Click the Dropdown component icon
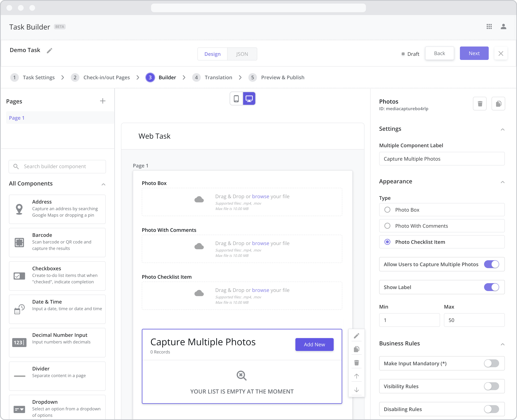 19,410
